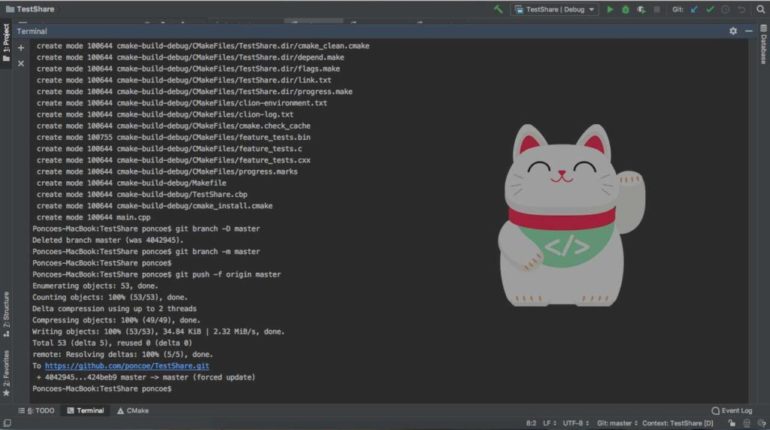The image size is (770, 430).
Task: Open the TestShare | Debug configuration dropdown
Action: 555,9
